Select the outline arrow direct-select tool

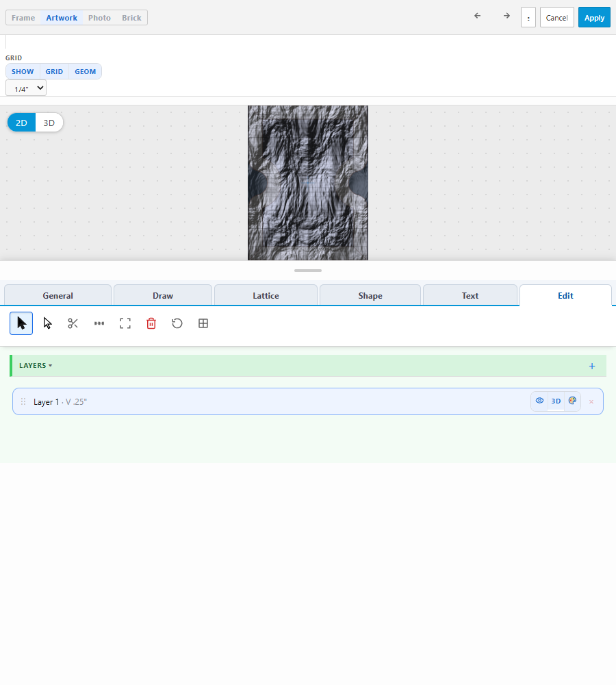coord(47,323)
